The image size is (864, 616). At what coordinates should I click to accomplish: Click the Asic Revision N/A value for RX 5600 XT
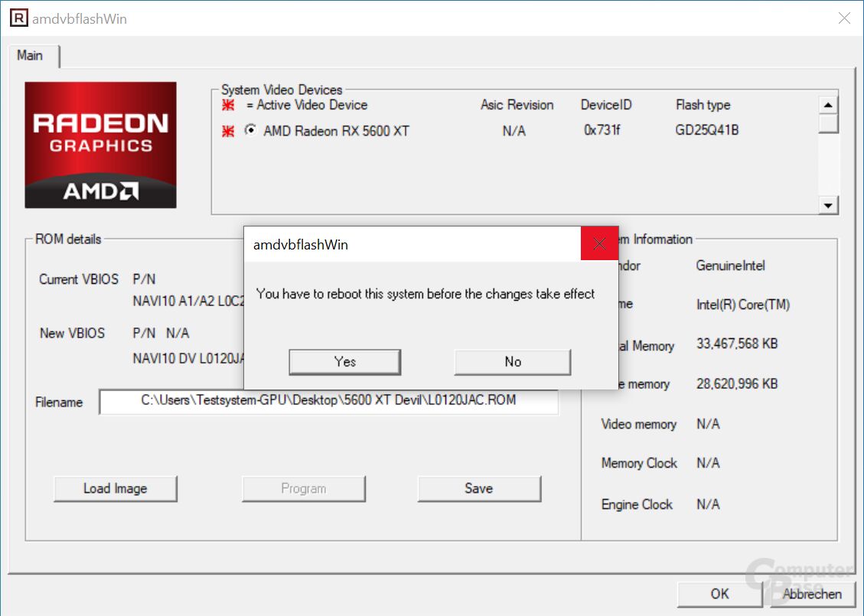click(x=514, y=131)
